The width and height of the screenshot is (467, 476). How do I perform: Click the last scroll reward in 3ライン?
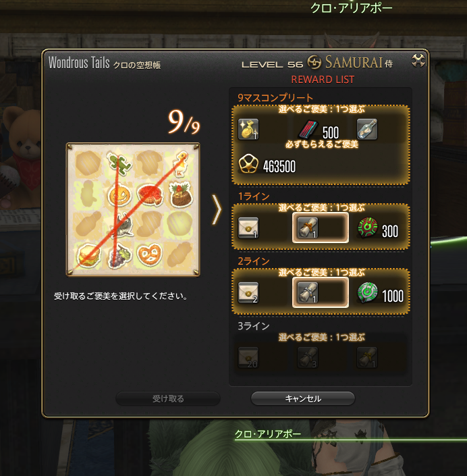(367, 358)
